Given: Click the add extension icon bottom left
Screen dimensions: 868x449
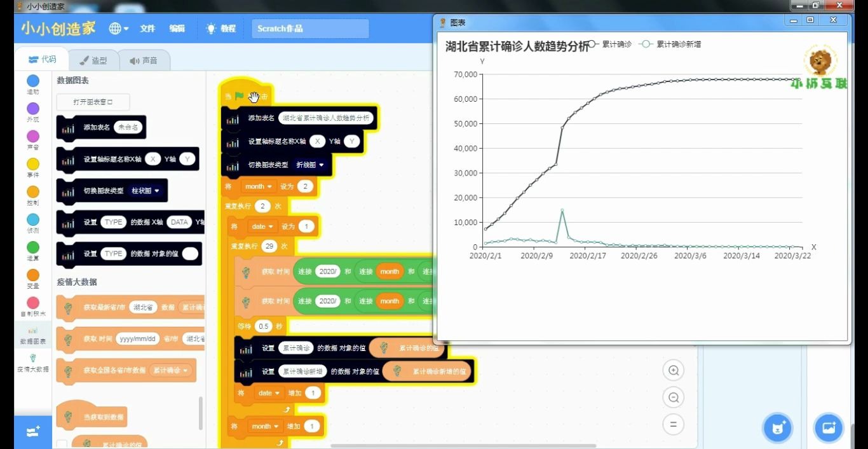Looking at the screenshot, I should 32,432.
